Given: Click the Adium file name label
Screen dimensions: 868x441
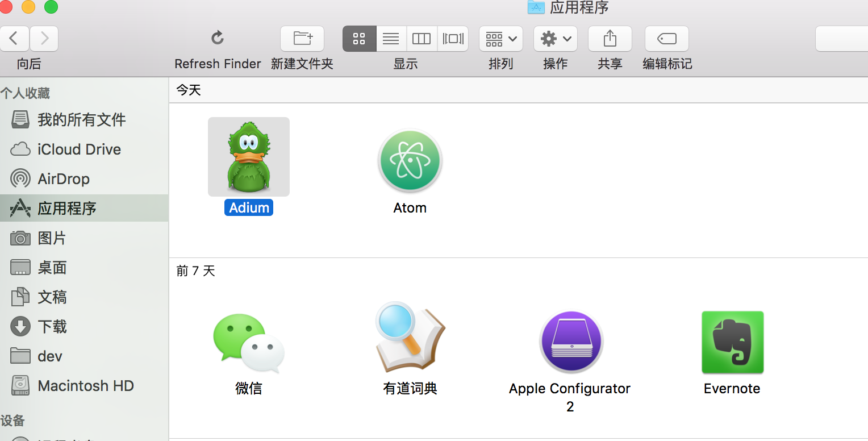Looking at the screenshot, I should point(249,207).
